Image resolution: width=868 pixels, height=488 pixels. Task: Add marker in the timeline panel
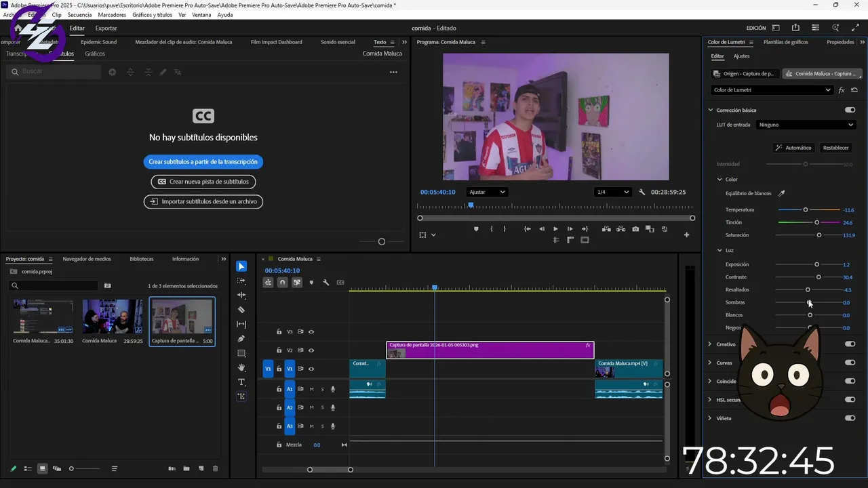click(x=311, y=283)
